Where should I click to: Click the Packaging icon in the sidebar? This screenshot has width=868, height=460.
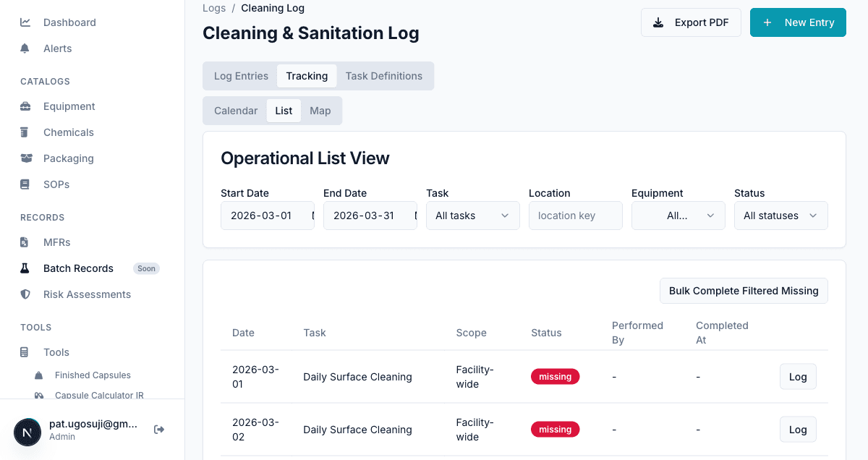coord(26,158)
